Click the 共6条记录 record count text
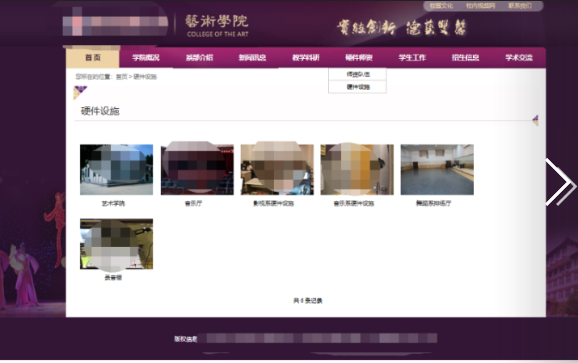Screen dimensions: 578x363 tap(308, 301)
